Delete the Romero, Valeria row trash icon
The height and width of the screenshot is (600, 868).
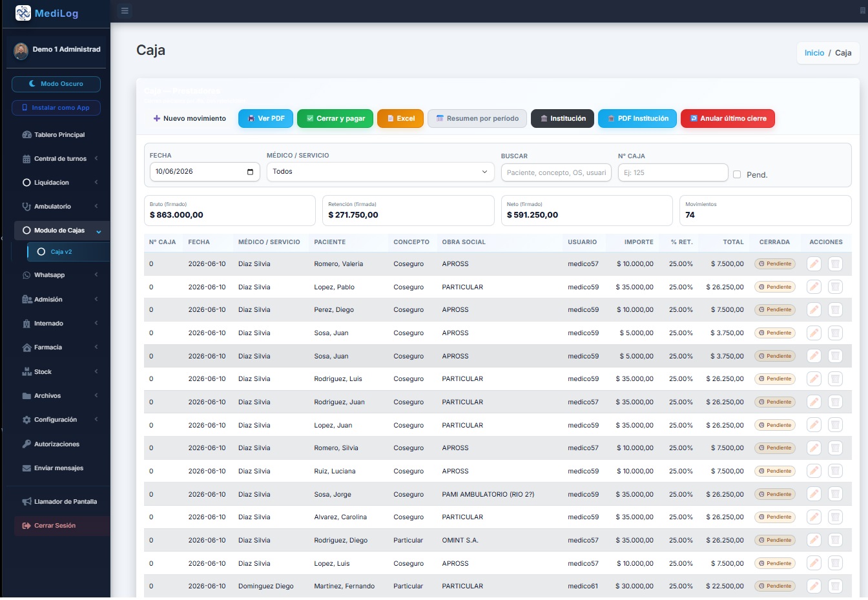coord(835,264)
